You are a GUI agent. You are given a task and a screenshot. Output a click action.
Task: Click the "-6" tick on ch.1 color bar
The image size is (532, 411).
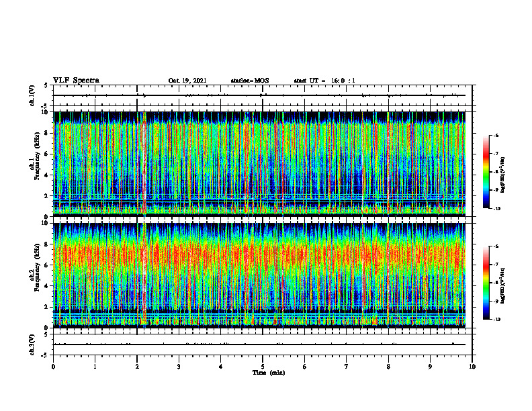pos(496,136)
